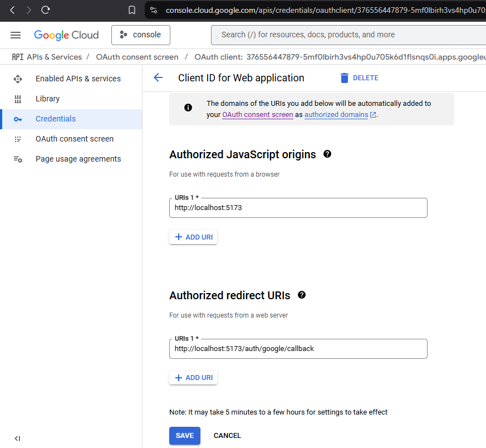Click Client ID for Web application heading
Screen dimensions: 486x448
[x=241, y=78]
